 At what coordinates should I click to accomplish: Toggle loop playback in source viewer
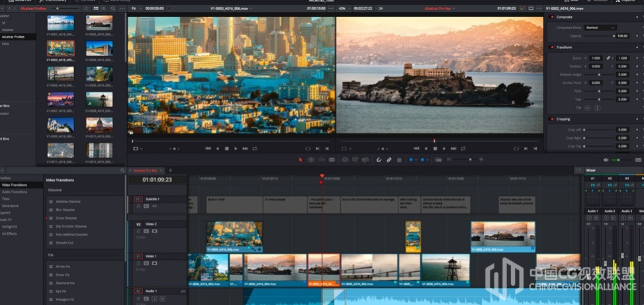(x=255, y=149)
